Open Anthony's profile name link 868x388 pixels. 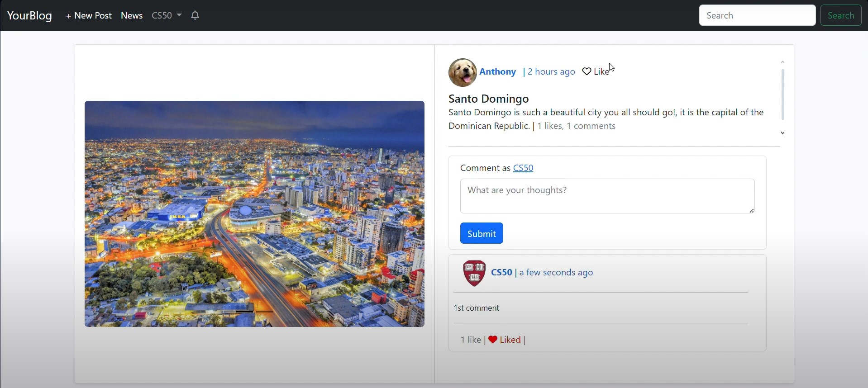pos(497,72)
